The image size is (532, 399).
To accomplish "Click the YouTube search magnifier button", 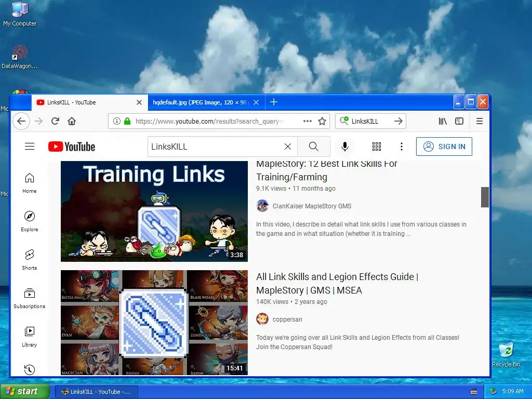I will click(314, 147).
